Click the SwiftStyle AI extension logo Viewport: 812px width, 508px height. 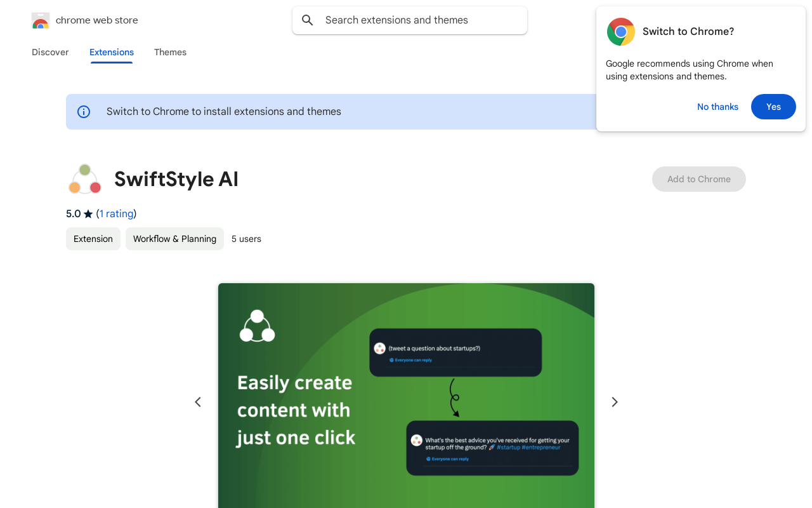pyautogui.click(x=85, y=179)
